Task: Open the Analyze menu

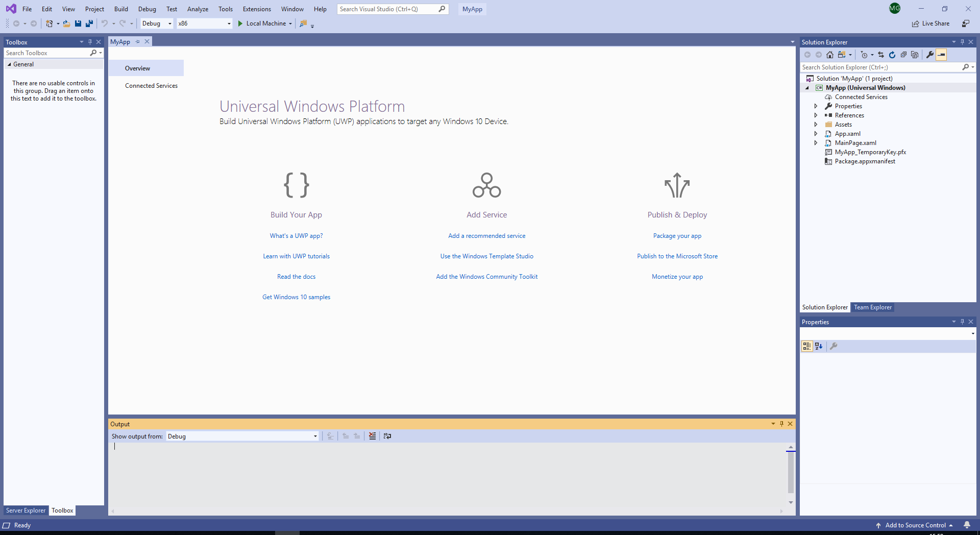Action: pos(198,9)
